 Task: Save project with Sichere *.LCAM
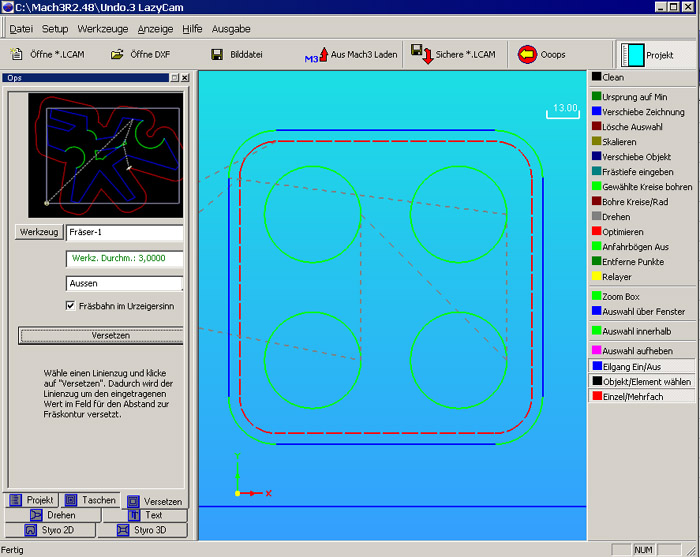422,54
